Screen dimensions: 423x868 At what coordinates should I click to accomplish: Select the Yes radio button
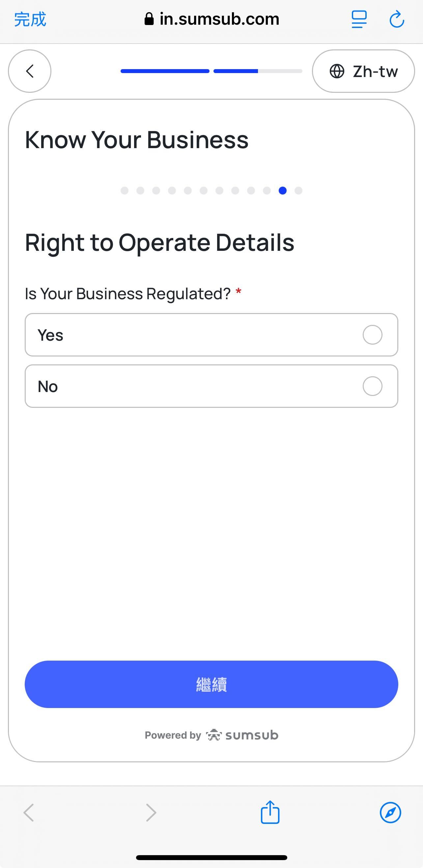(x=372, y=335)
